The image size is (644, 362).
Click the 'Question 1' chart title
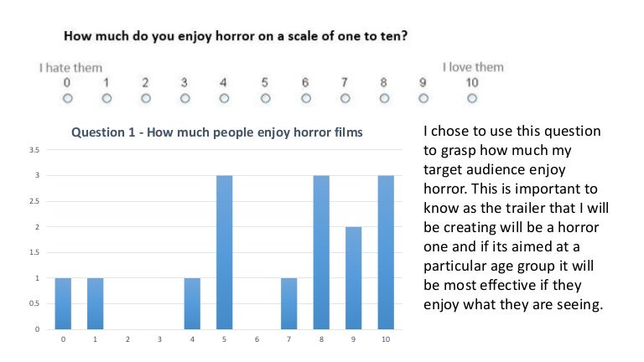(217, 132)
